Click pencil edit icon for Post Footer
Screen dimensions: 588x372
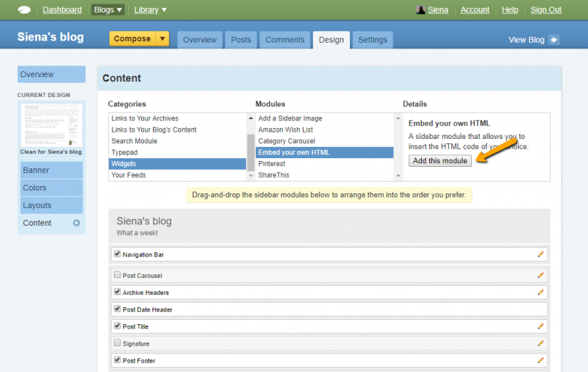(541, 361)
